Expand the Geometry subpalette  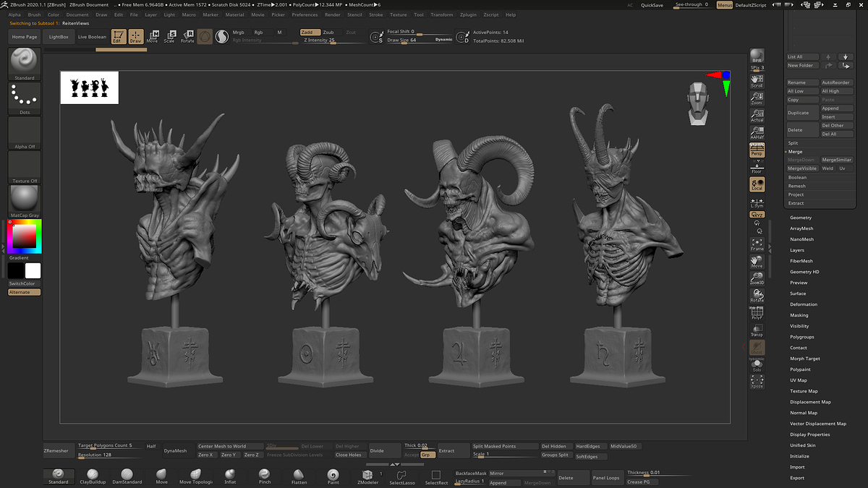point(801,218)
